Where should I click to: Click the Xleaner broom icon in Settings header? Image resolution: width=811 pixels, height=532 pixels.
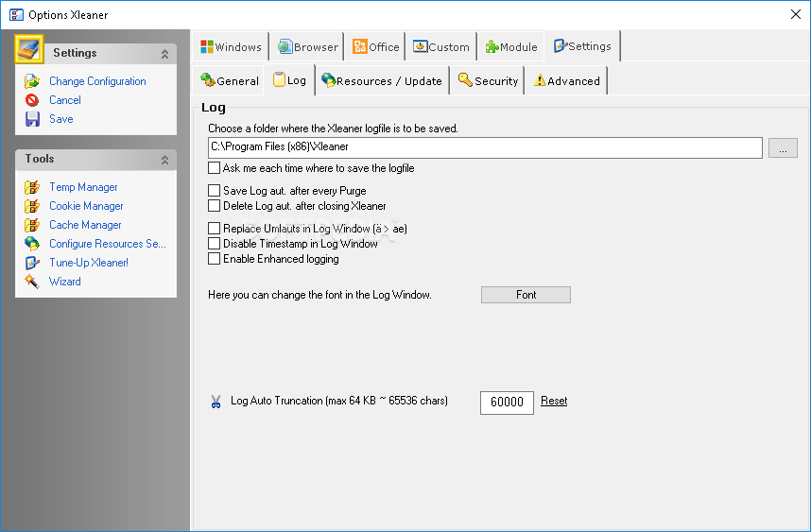tap(29, 49)
